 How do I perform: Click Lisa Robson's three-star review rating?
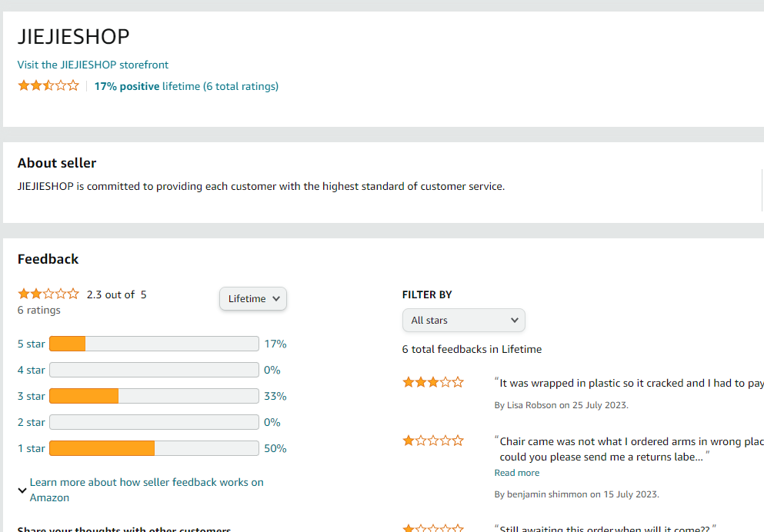[433, 382]
